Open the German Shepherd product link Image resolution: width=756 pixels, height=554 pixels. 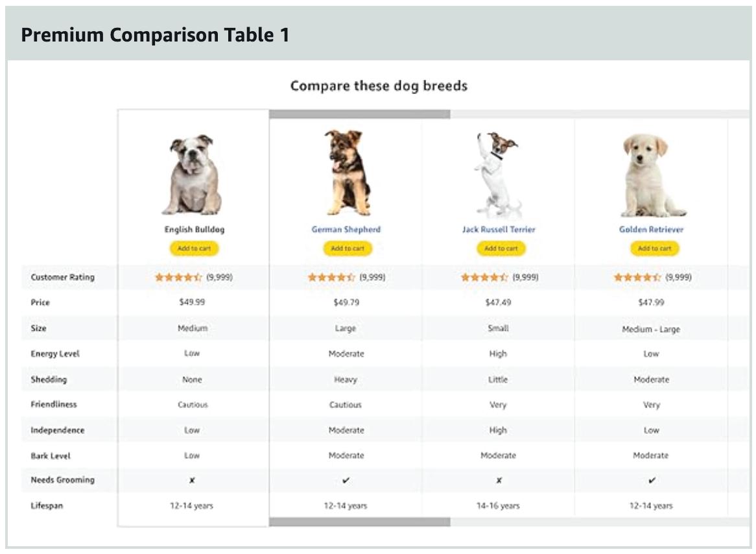pyautogui.click(x=346, y=229)
